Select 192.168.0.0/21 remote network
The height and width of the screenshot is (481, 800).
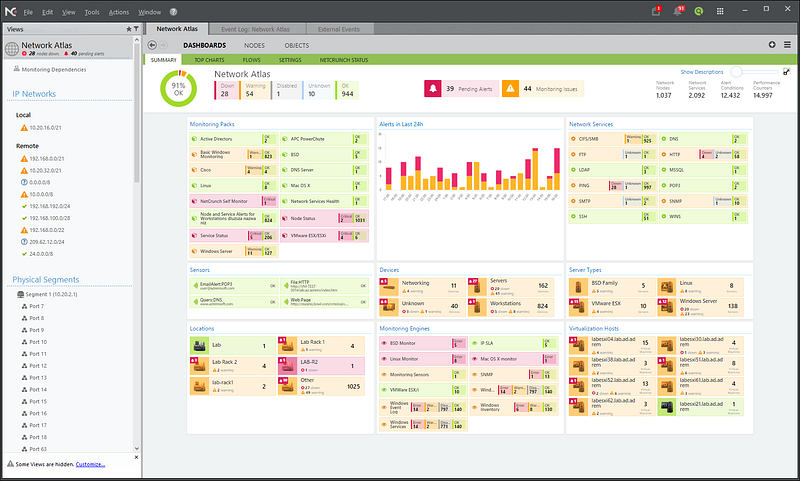click(46, 159)
